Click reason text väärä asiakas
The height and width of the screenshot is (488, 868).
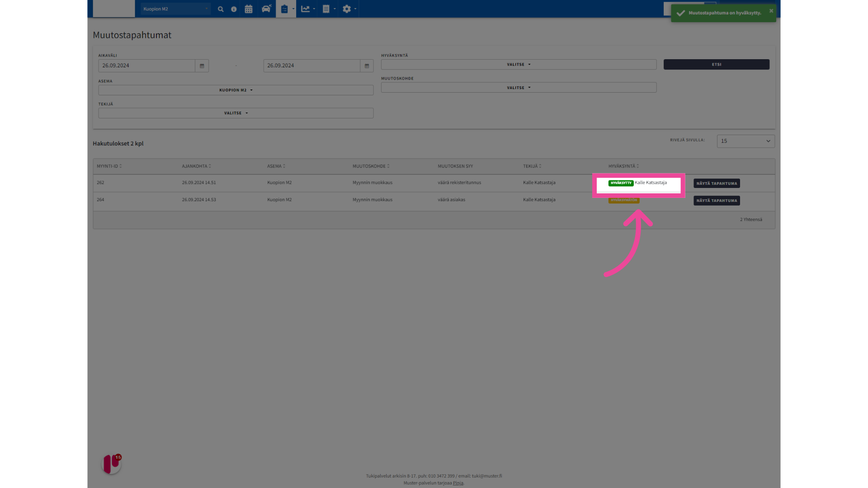click(x=451, y=200)
